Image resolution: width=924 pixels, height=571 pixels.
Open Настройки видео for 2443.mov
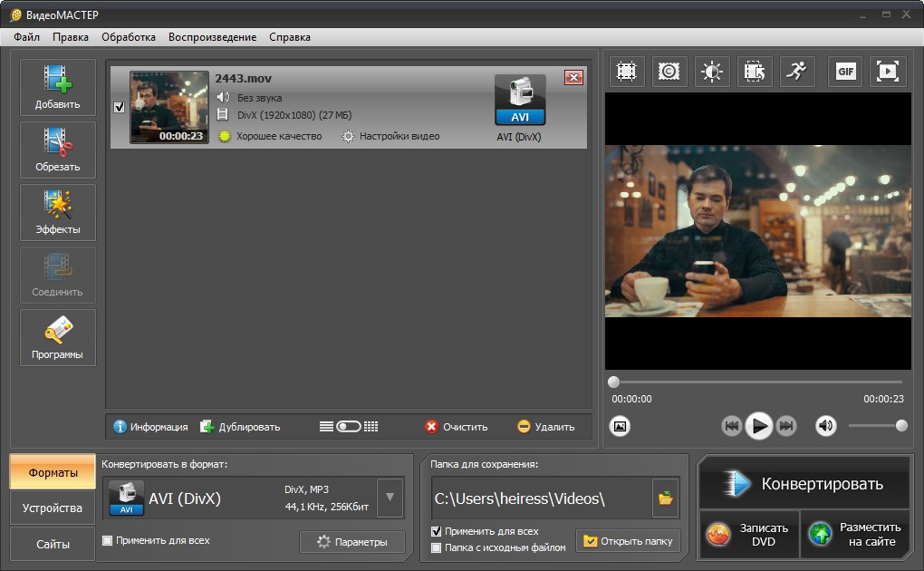pos(390,136)
